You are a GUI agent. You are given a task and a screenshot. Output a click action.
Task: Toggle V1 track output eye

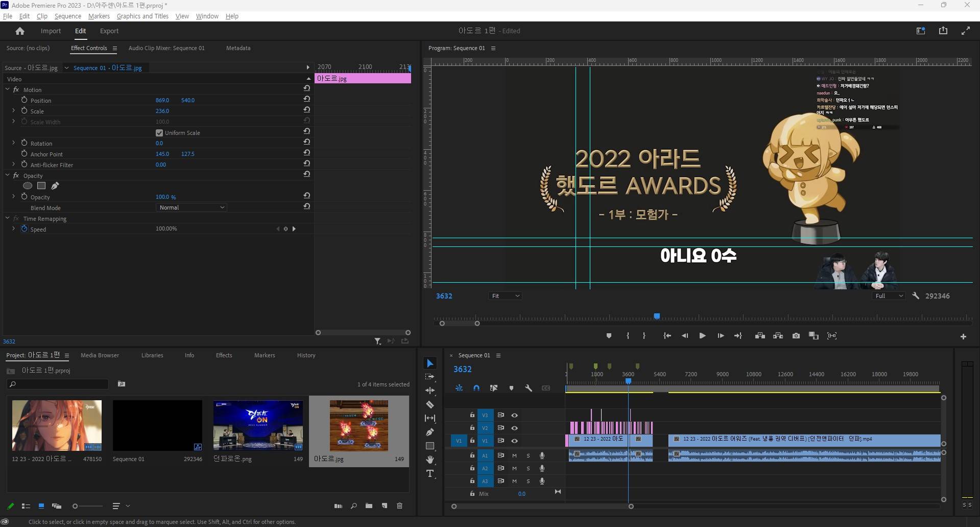(514, 441)
